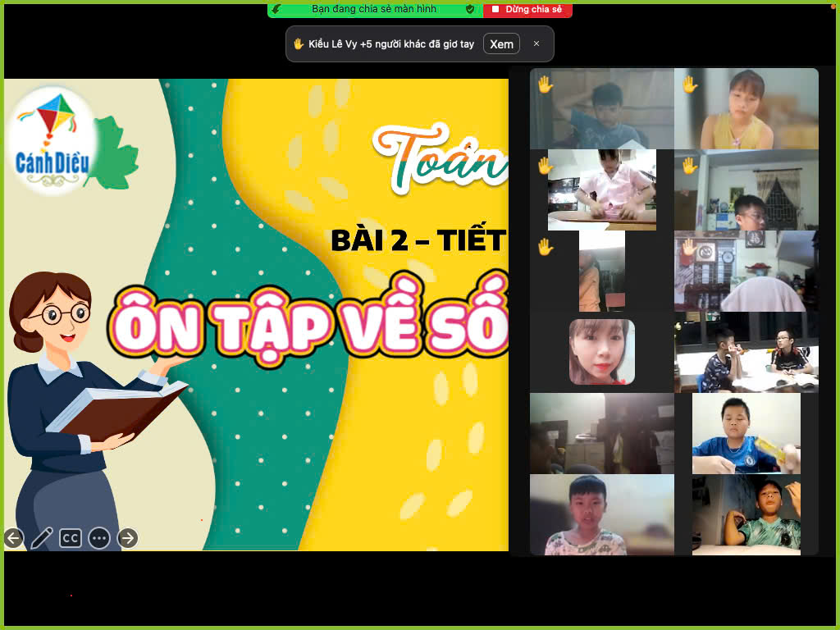Go to the previous slide arrow
This screenshot has height=630, width=840.
pos(14,538)
